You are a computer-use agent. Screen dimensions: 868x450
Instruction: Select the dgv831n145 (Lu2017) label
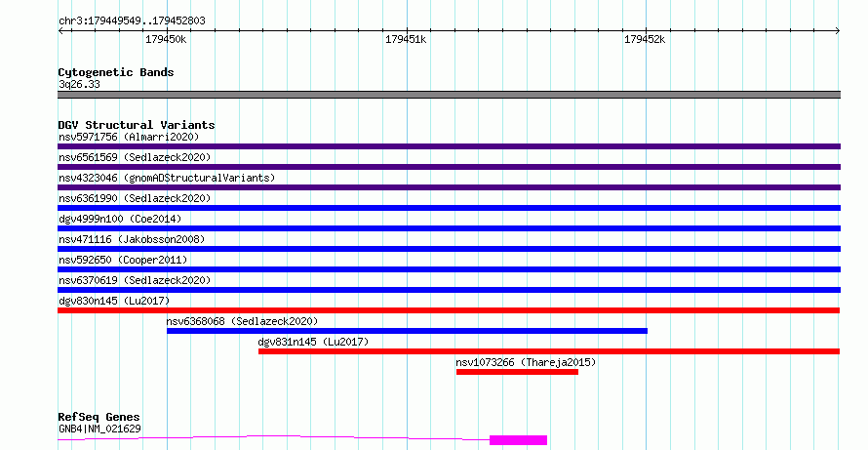tap(313, 342)
